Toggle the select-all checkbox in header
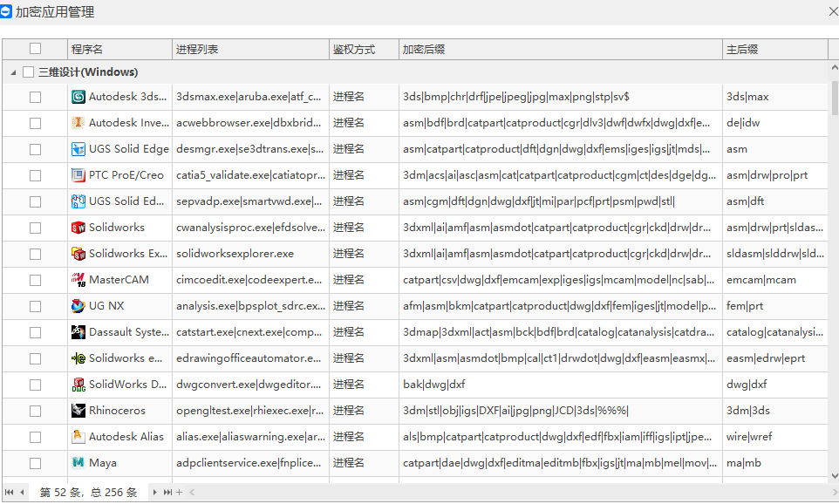 click(35, 49)
